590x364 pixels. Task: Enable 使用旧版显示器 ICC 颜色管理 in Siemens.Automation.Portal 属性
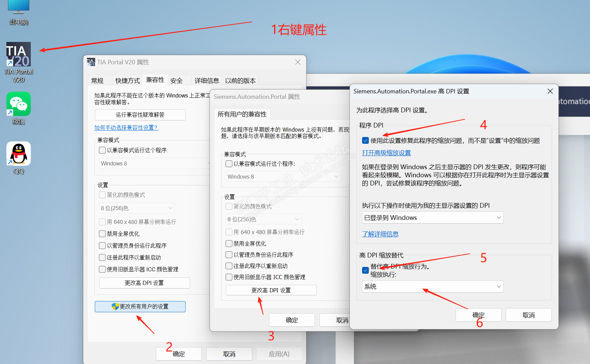point(229,277)
